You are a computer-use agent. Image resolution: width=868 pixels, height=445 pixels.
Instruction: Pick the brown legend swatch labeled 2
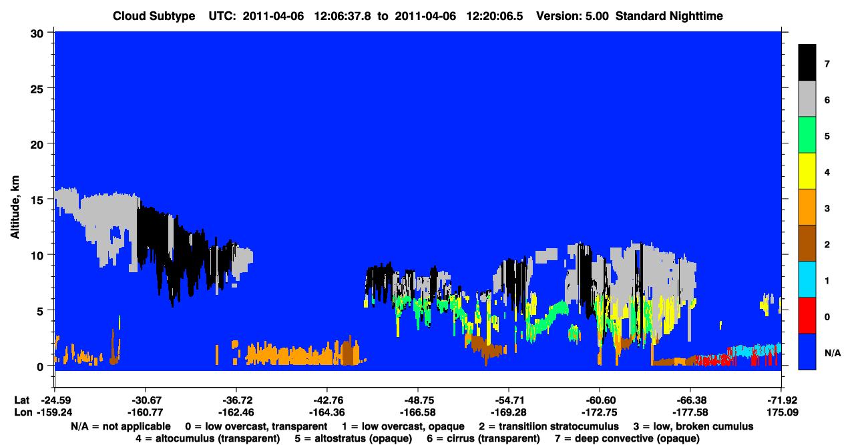point(807,244)
